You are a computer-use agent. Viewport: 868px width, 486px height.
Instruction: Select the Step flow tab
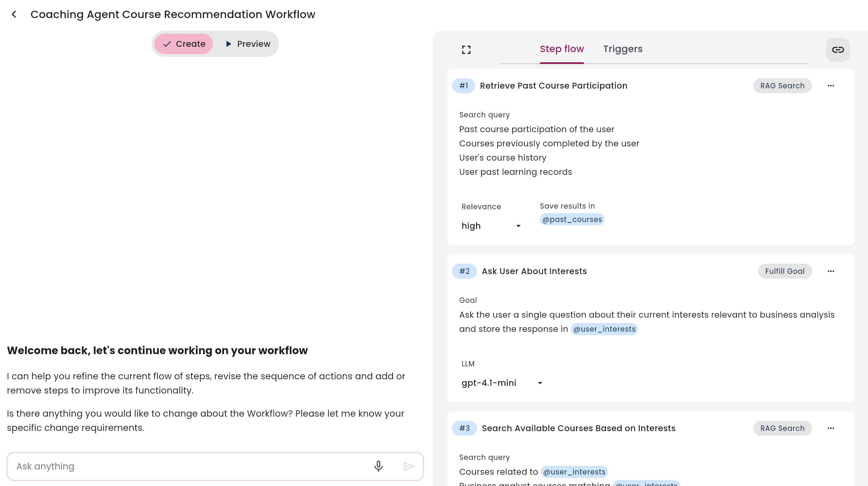tap(562, 49)
